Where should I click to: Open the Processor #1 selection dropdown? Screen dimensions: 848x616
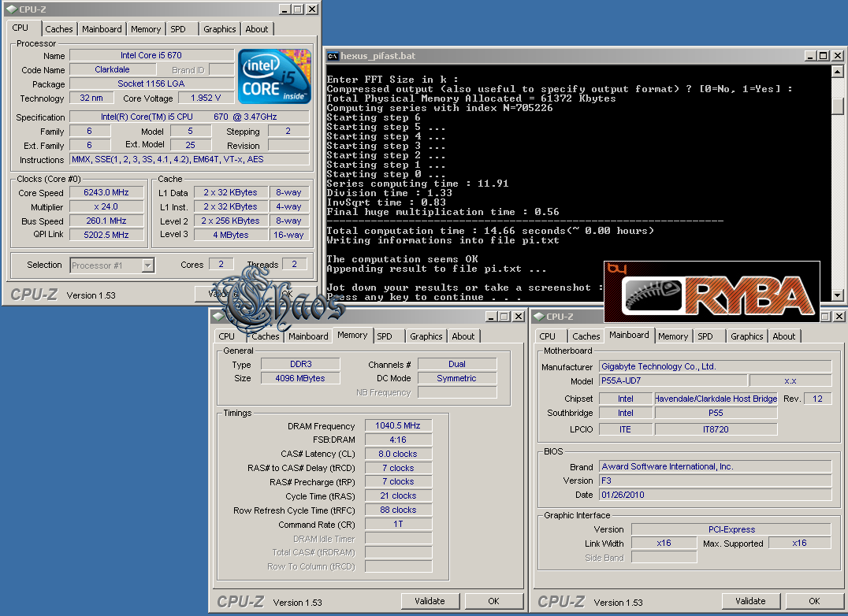pyautogui.click(x=147, y=265)
